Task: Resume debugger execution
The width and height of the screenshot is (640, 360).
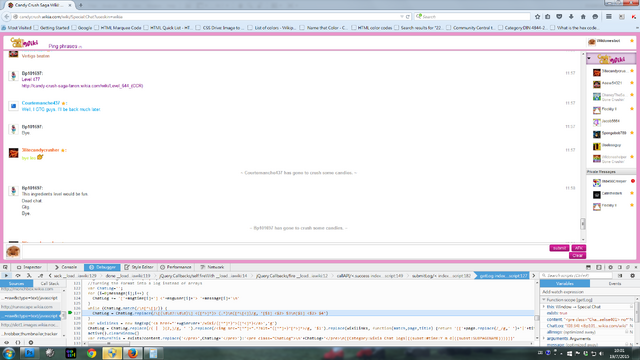Action: point(6,276)
